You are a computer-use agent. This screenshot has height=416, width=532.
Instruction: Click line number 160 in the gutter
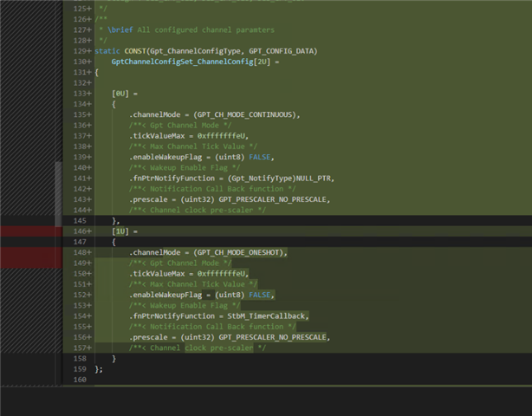point(80,380)
